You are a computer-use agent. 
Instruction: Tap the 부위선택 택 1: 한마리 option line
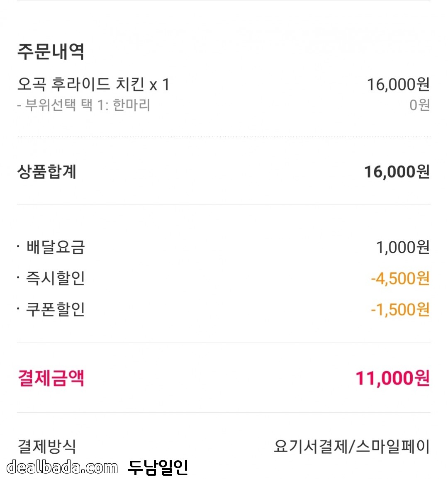(83, 105)
